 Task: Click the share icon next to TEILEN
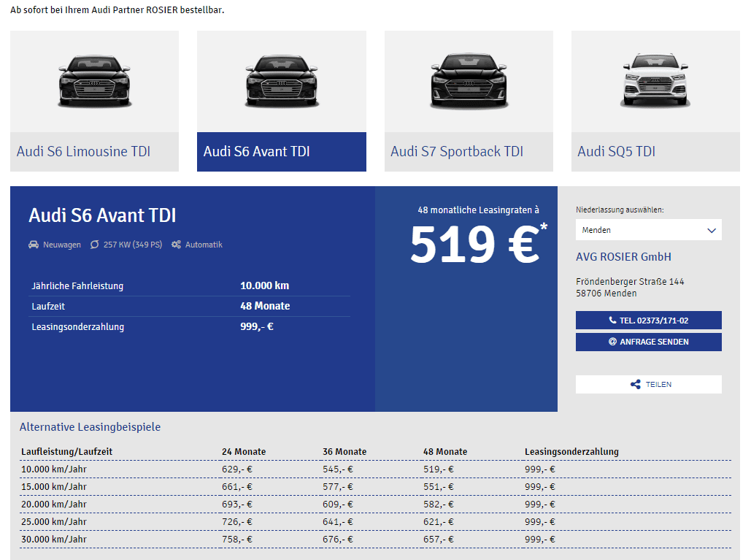636,384
